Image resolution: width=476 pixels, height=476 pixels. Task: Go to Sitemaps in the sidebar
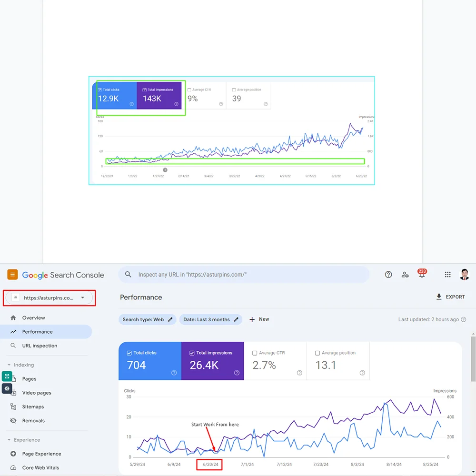coord(33,407)
